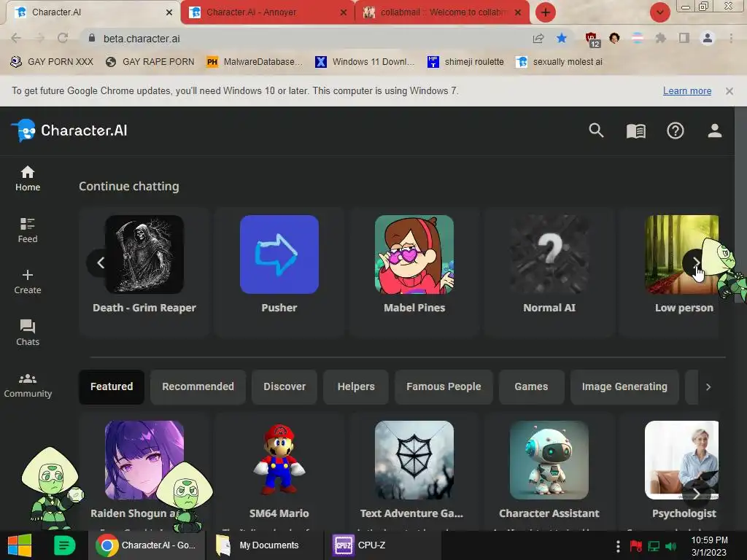Open the Character.AI profile icon
Viewport: 747px width, 560px height.
pyautogui.click(x=715, y=131)
